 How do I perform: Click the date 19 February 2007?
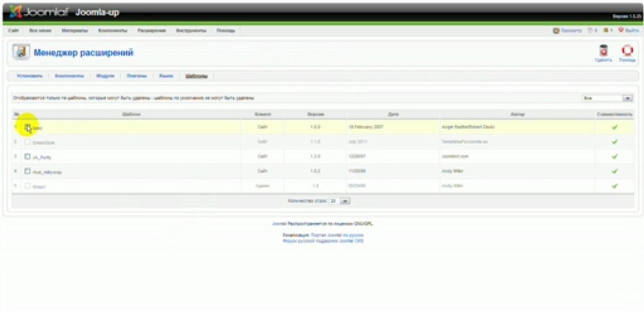click(x=366, y=127)
